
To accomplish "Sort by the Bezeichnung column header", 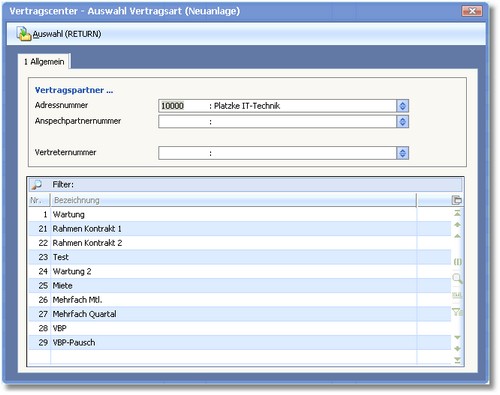I will pyautogui.click(x=233, y=200).
